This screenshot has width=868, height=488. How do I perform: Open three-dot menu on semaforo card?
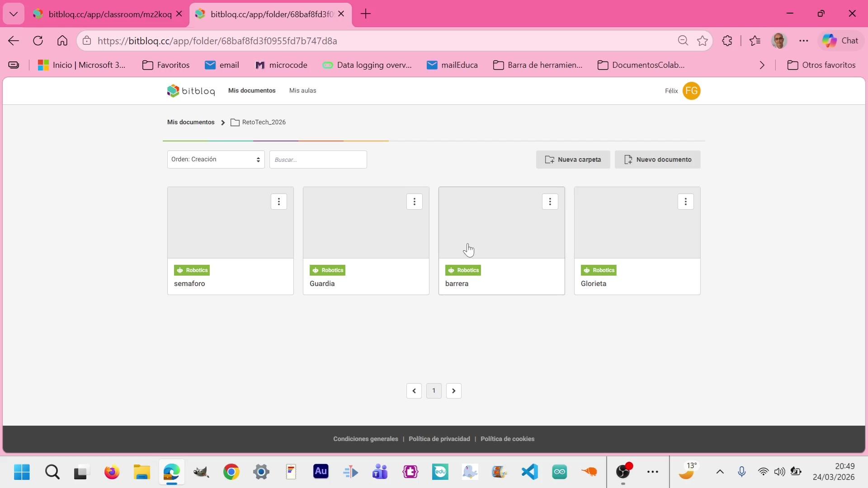(x=278, y=202)
